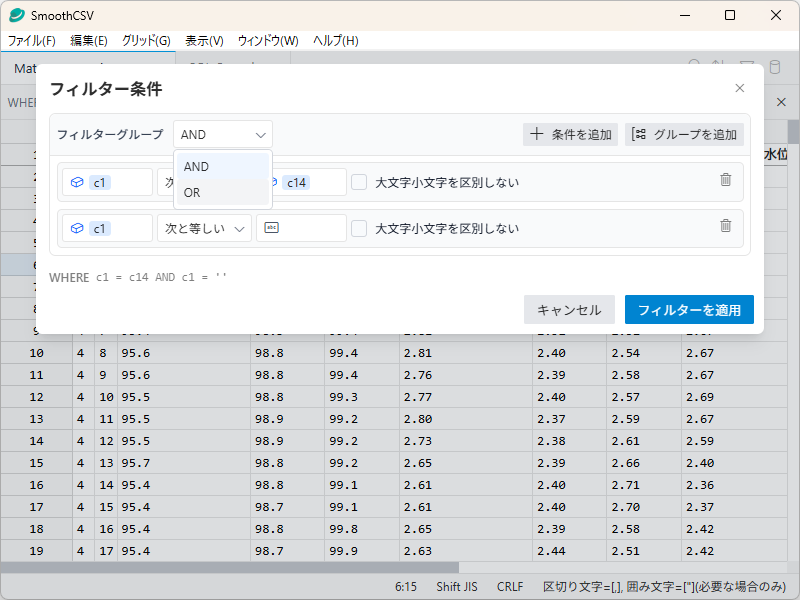The image size is (800, 600).
Task: Click cell 2.80 in row 13
Action: pos(466,419)
